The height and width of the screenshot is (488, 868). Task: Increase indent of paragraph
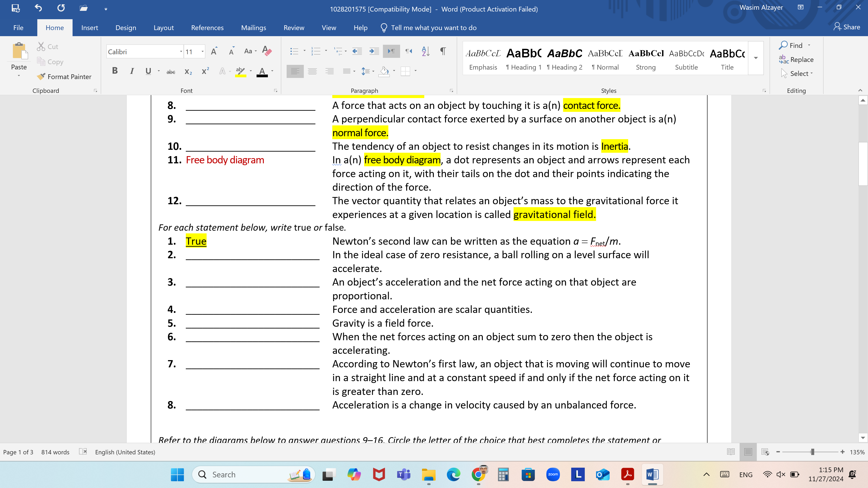pos(374,51)
